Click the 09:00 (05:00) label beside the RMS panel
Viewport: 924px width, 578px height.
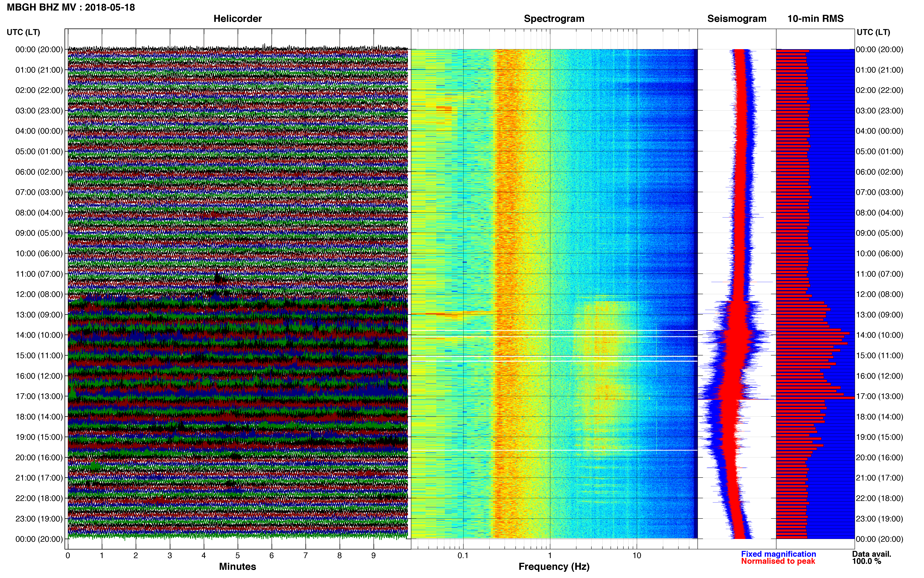point(880,233)
